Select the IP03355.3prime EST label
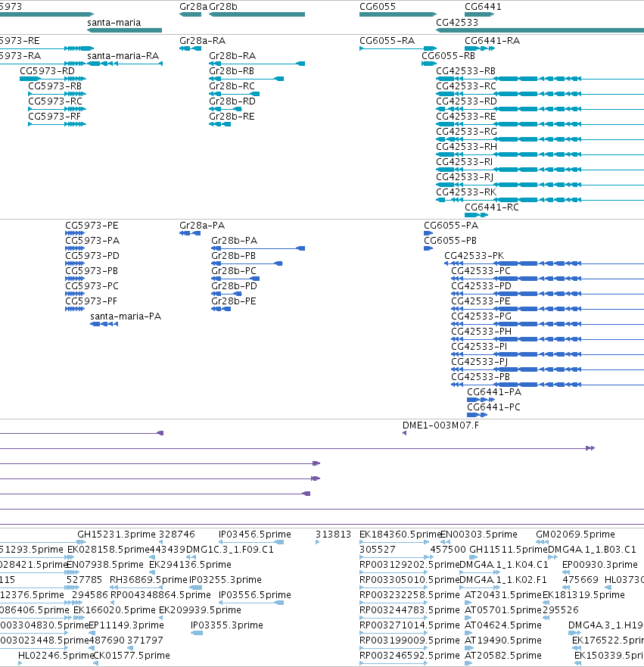This screenshot has height=667, width=644. pyautogui.click(x=227, y=625)
